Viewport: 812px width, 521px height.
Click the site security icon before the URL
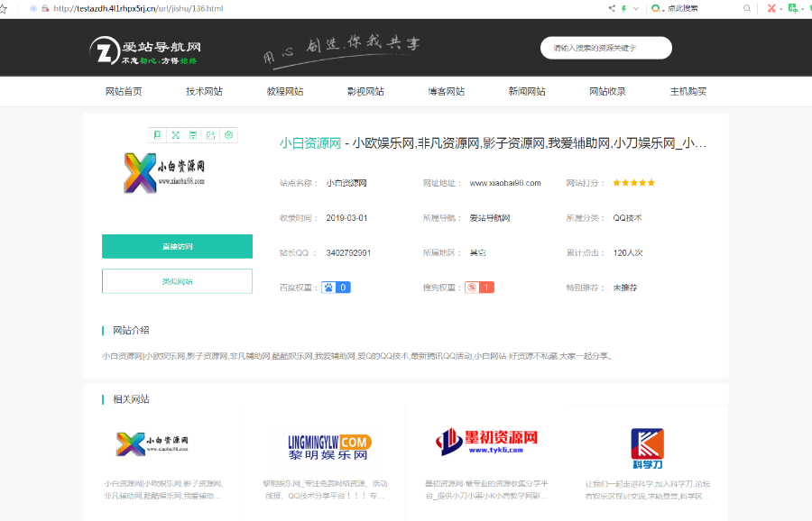[45, 8]
